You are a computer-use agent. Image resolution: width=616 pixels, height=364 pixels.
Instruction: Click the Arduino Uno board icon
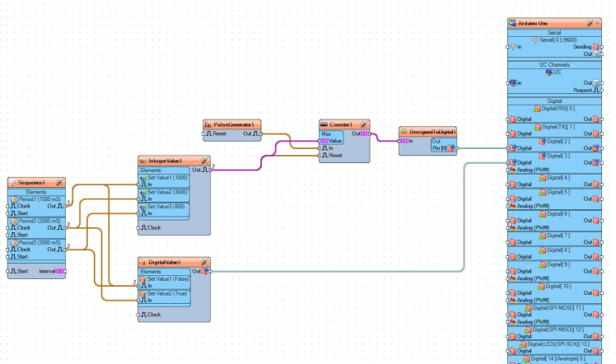pos(512,23)
